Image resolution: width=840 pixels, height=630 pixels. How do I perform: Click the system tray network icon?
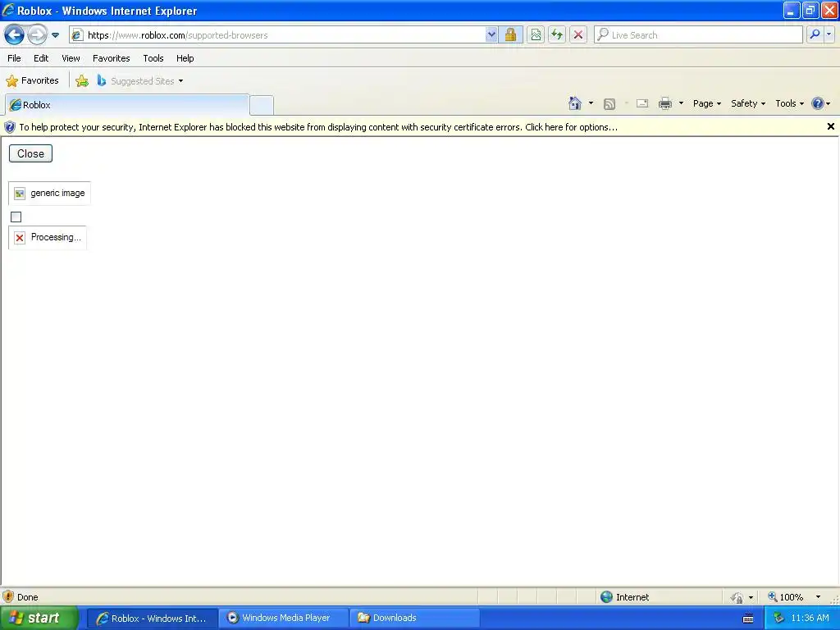point(778,619)
